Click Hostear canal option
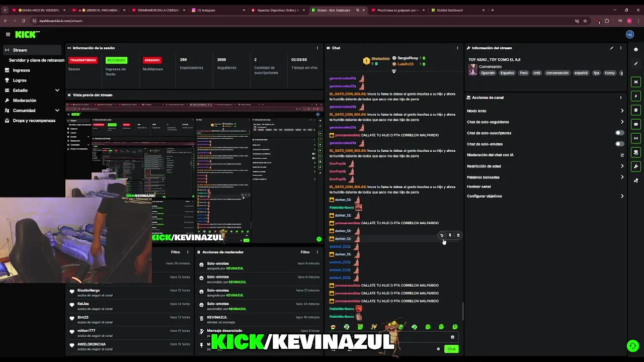This screenshot has width=644, height=362. [479, 187]
